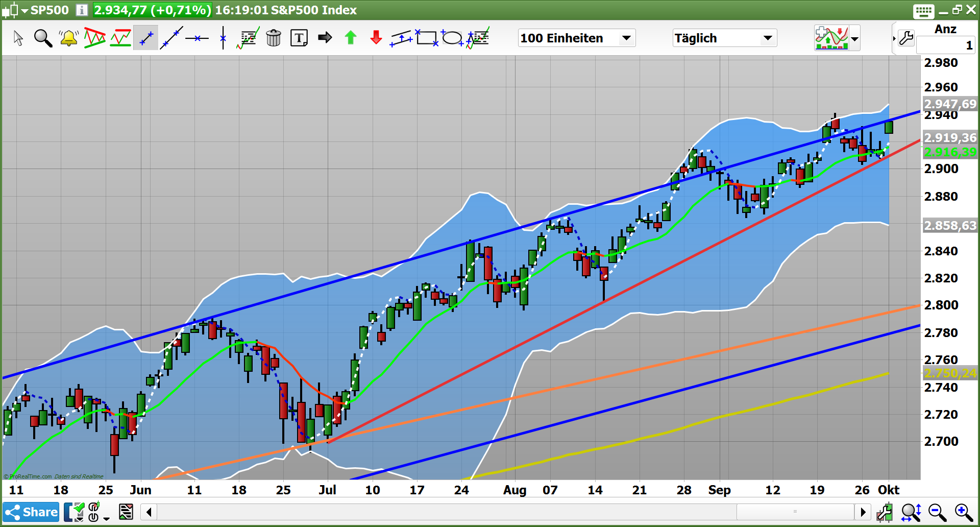980x527 pixels.
Task: Open the price scale configuration icon
Action: tap(884, 512)
